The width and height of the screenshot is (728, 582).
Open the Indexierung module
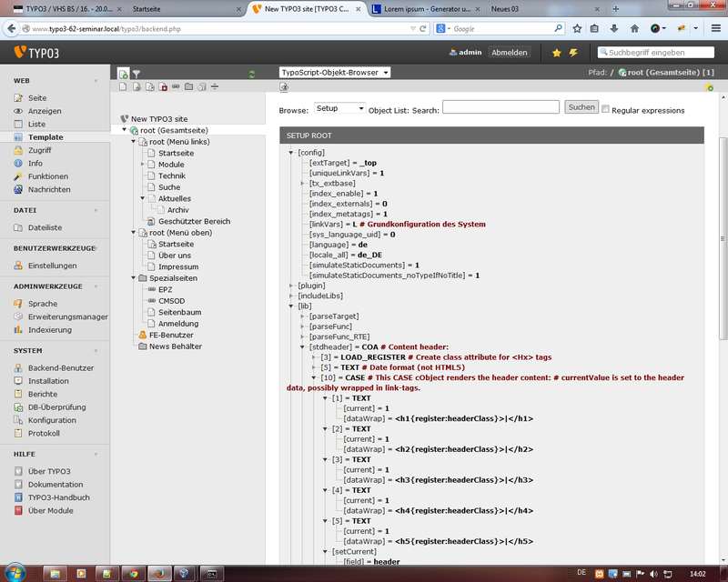[x=49, y=330]
